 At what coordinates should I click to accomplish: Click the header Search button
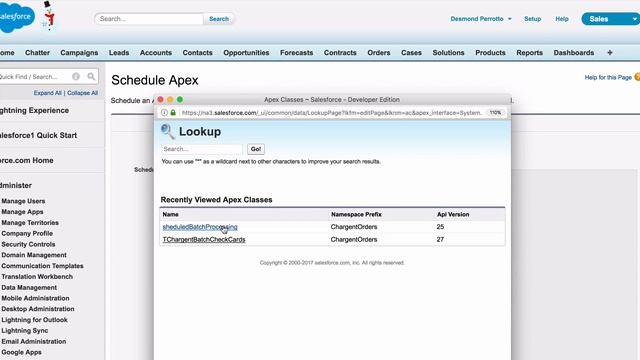pyautogui.click(x=219, y=19)
